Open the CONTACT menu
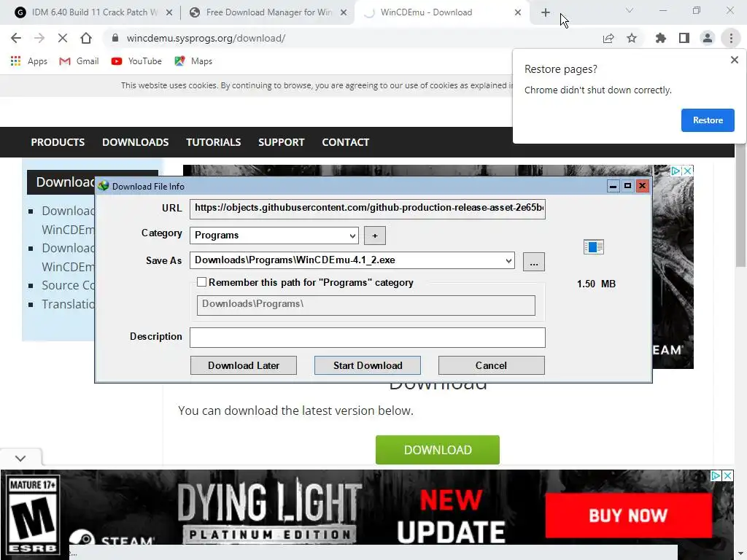 tap(345, 142)
